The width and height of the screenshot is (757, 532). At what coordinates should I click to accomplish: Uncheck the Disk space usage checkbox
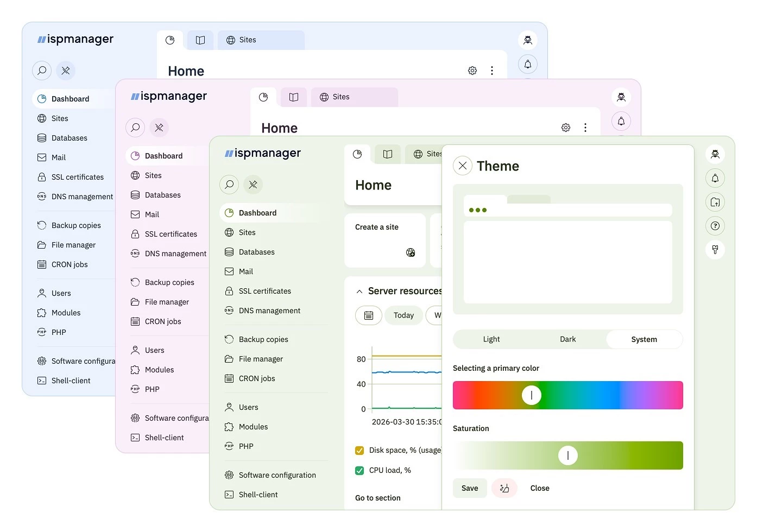[x=359, y=450]
